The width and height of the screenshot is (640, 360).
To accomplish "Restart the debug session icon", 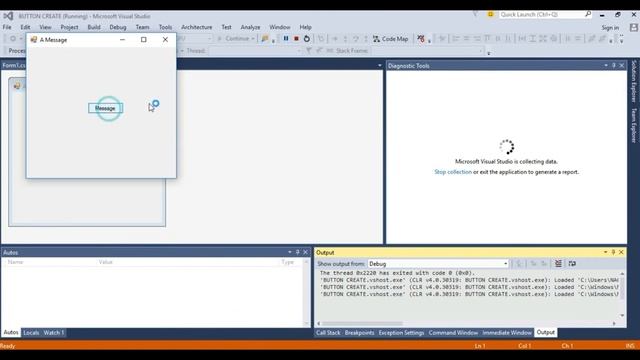I will (307, 38).
